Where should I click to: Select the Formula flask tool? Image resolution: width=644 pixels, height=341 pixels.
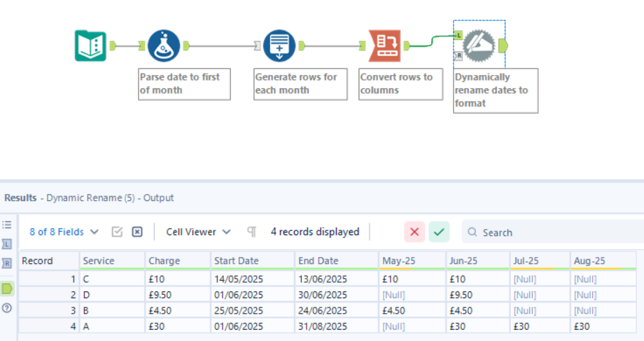164,46
